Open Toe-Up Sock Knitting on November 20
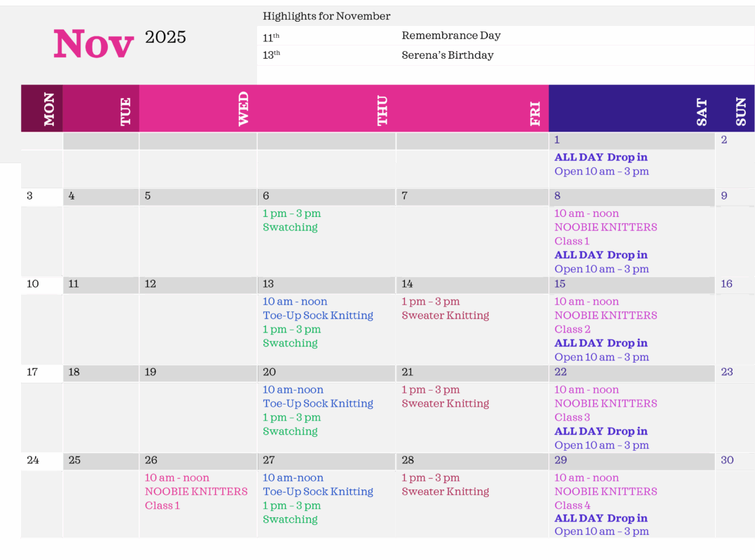This screenshot has height=560, width=755. (317, 404)
